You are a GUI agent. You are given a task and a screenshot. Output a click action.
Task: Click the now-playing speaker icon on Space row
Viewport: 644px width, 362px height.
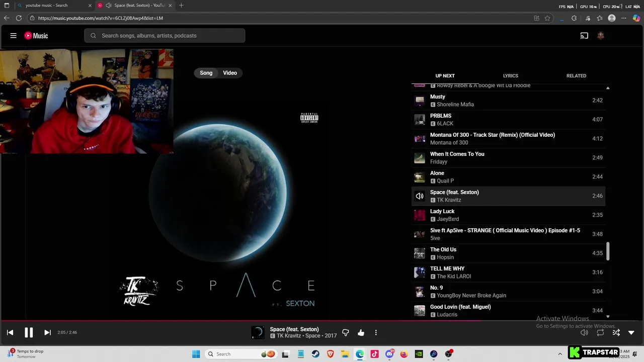click(420, 196)
